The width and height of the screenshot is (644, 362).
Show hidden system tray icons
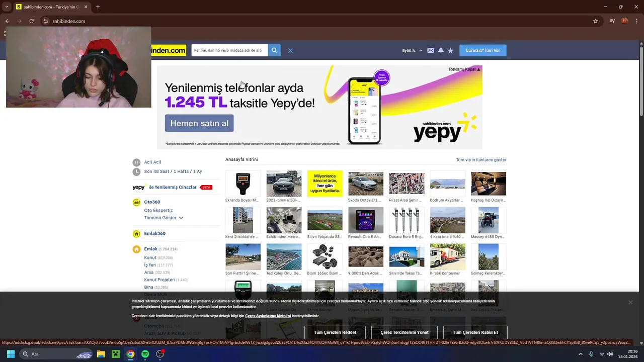580,354
